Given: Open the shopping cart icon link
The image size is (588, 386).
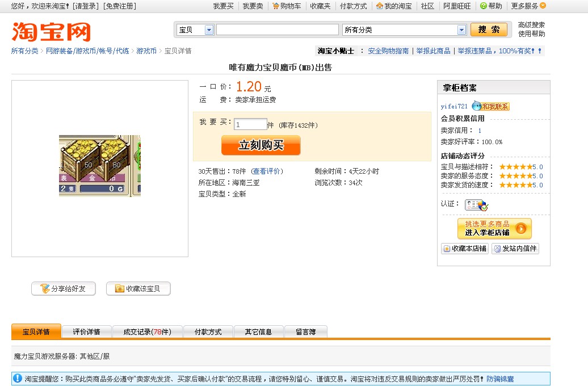Looking at the screenshot, I should (276, 6).
